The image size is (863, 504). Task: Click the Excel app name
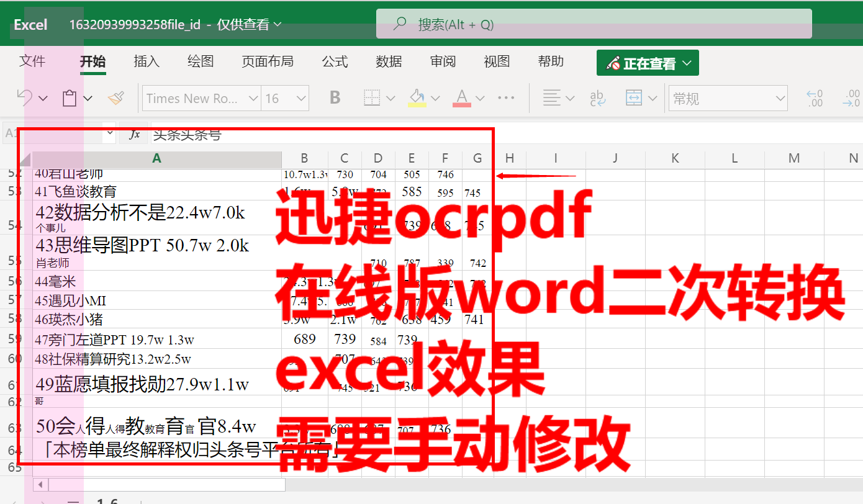[30, 25]
